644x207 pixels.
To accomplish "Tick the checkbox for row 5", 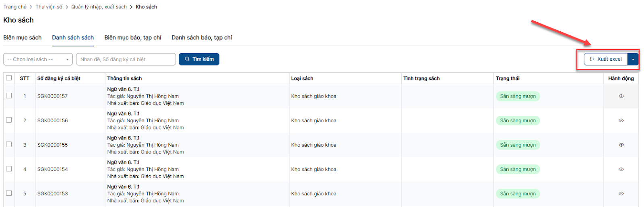I will [9, 193].
